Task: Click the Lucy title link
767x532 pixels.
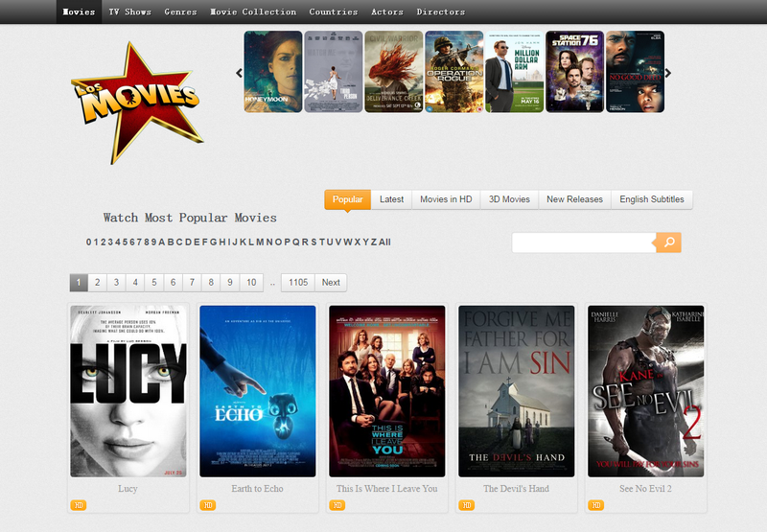Action: tap(128, 489)
